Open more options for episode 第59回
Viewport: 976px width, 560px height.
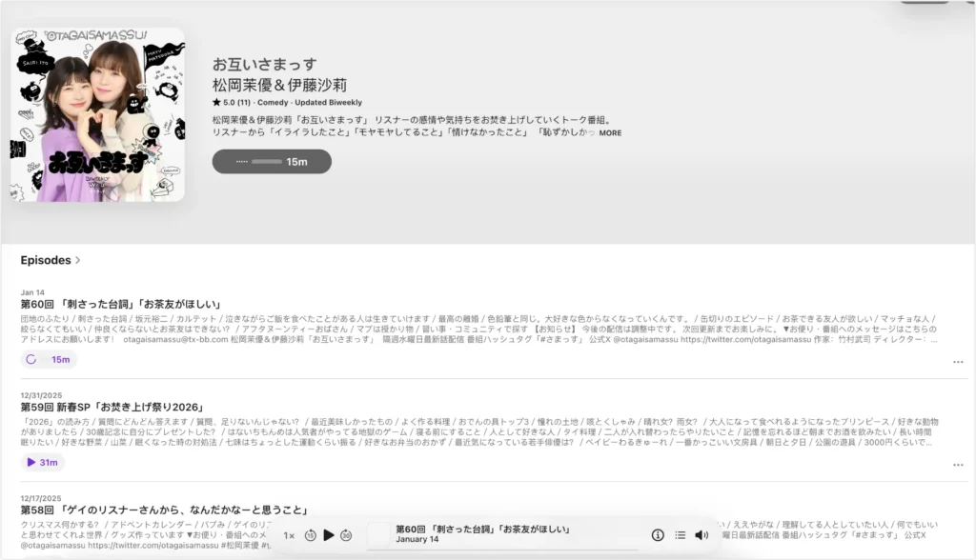(x=958, y=465)
